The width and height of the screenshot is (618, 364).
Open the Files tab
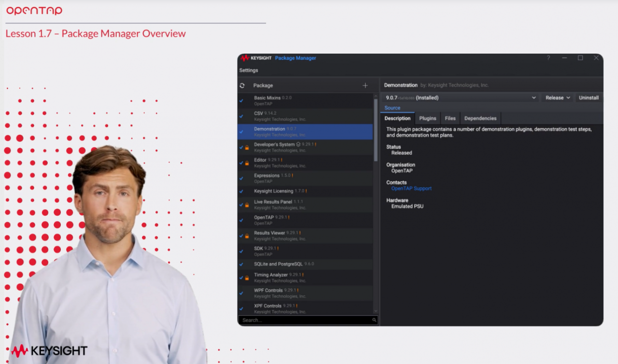pyautogui.click(x=450, y=118)
